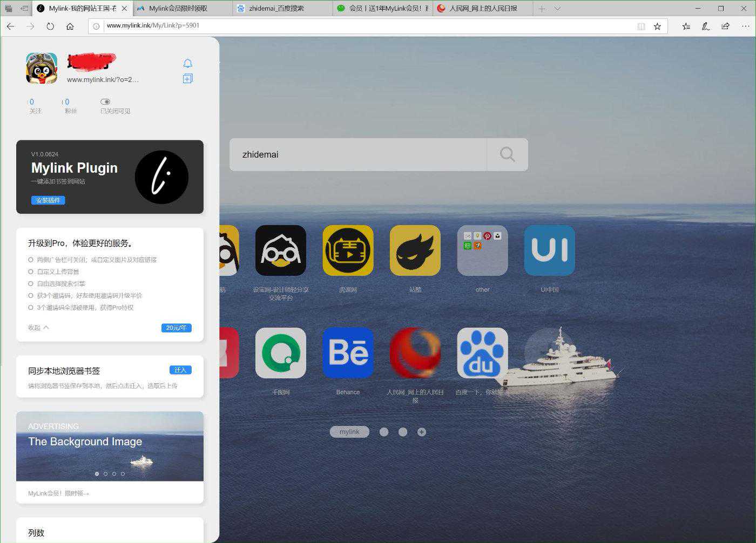
Task: Click the notification bell icon
Action: pyautogui.click(x=187, y=63)
